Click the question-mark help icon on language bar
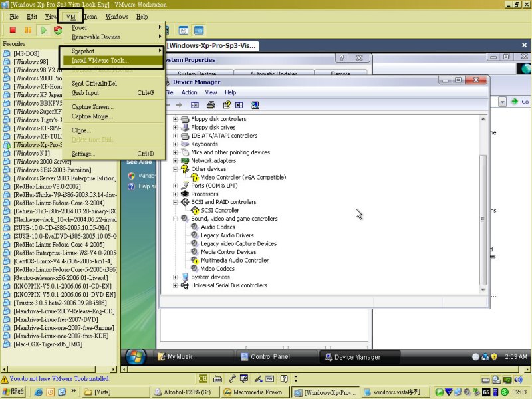Viewport: 532px width, 399px height. click(284, 378)
